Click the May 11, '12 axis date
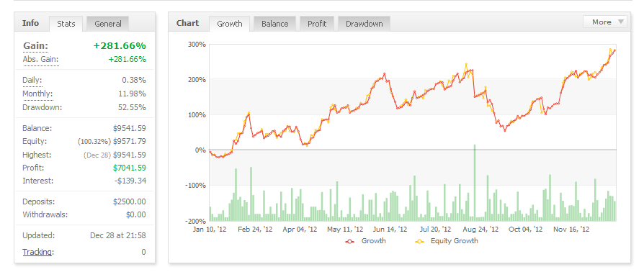The image size is (644, 272). click(345, 230)
